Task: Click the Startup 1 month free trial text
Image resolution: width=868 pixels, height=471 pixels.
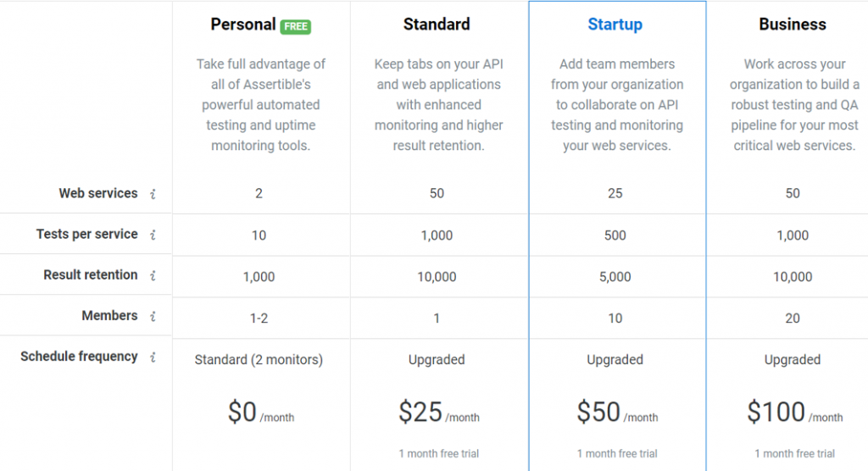Action: 617,454
